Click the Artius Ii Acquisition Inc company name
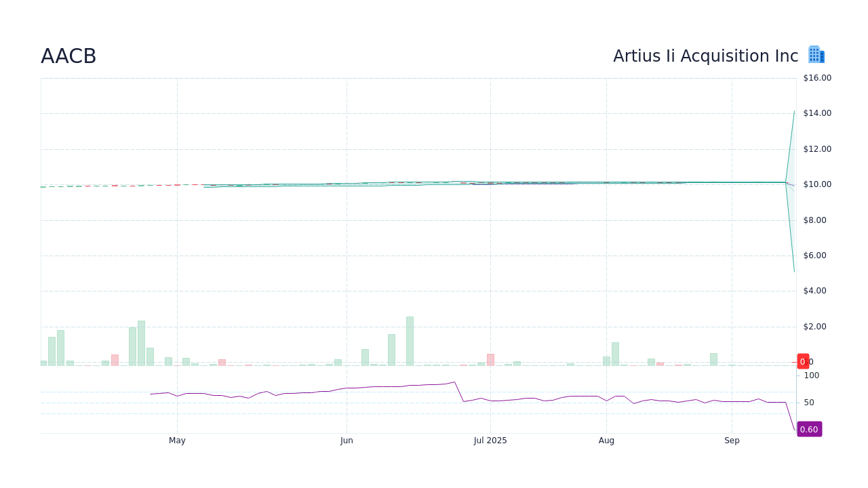This screenshot has height=488, width=868. click(x=705, y=56)
